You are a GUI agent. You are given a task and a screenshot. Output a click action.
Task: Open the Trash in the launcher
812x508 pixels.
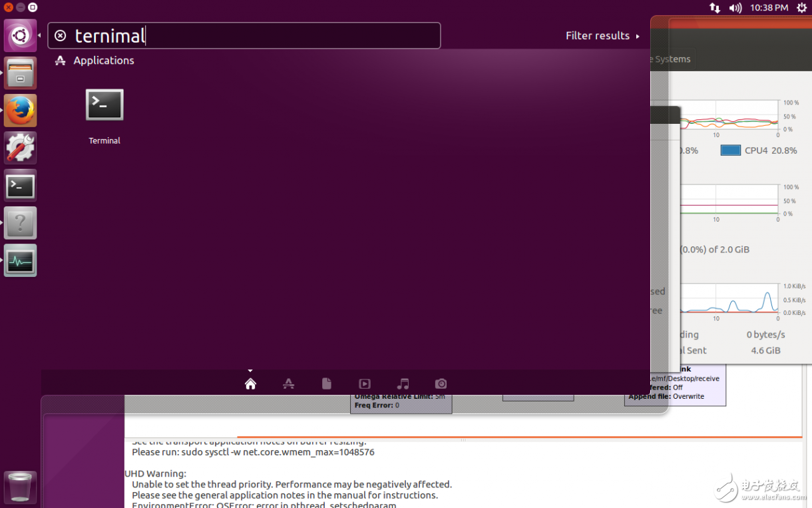click(x=20, y=487)
